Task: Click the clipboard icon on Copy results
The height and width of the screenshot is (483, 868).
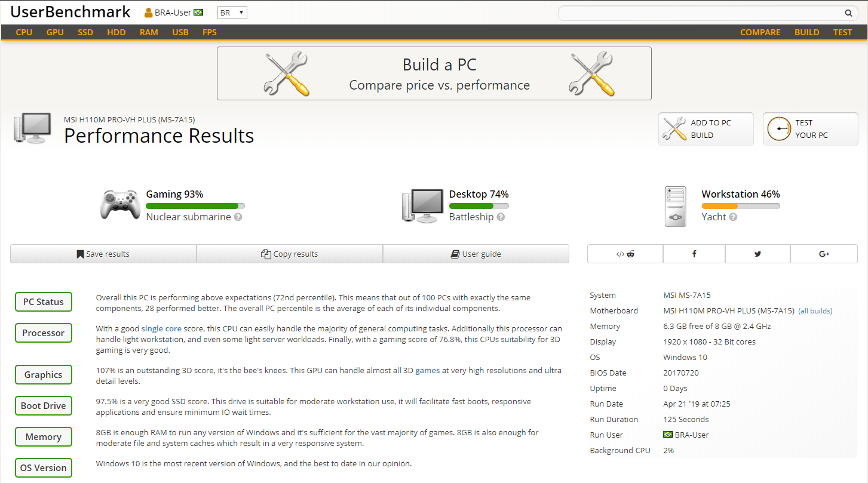Action: pos(266,254)
